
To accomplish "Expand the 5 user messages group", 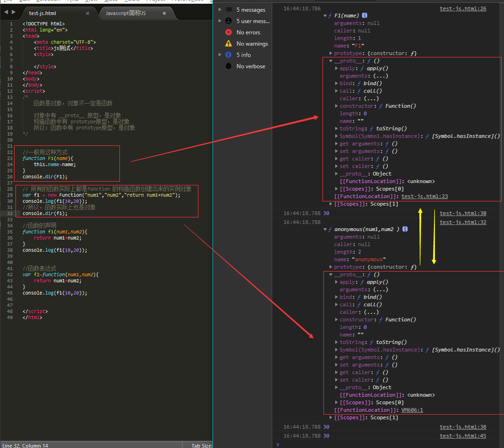I will (x=220, y=21).
